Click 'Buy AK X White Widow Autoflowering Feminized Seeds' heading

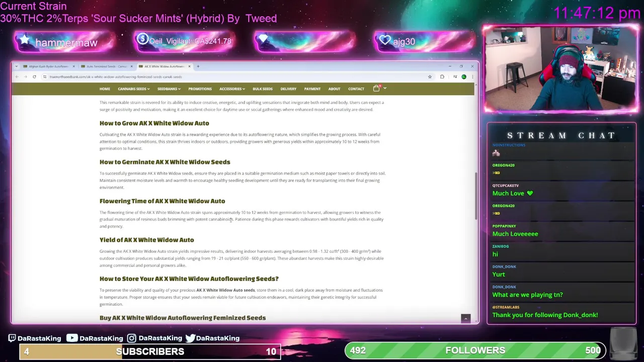(182, 318)
